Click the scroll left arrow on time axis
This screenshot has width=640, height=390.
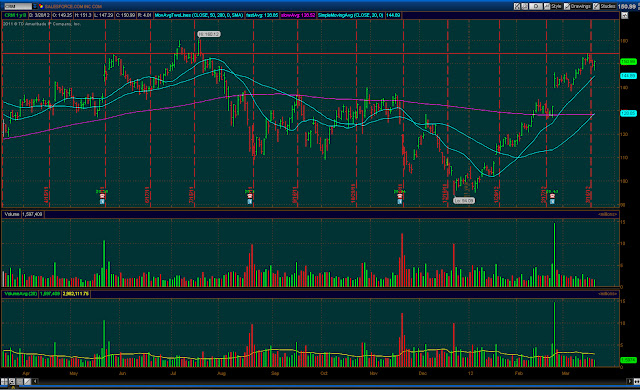tap(35, 381)
